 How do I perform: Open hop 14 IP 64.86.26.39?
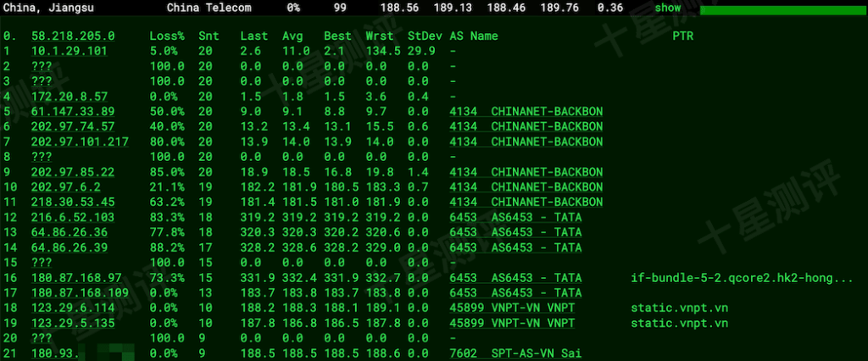[x=70, y=247]
